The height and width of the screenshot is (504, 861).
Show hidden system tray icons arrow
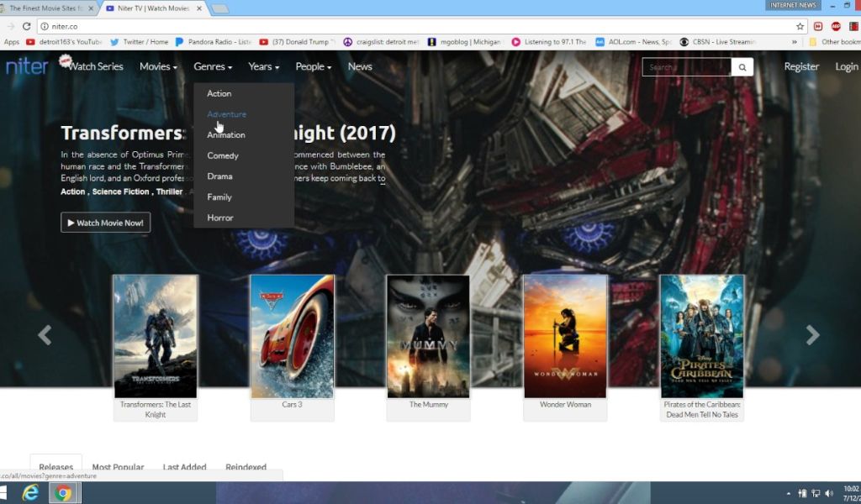click(x=788, y=494)
